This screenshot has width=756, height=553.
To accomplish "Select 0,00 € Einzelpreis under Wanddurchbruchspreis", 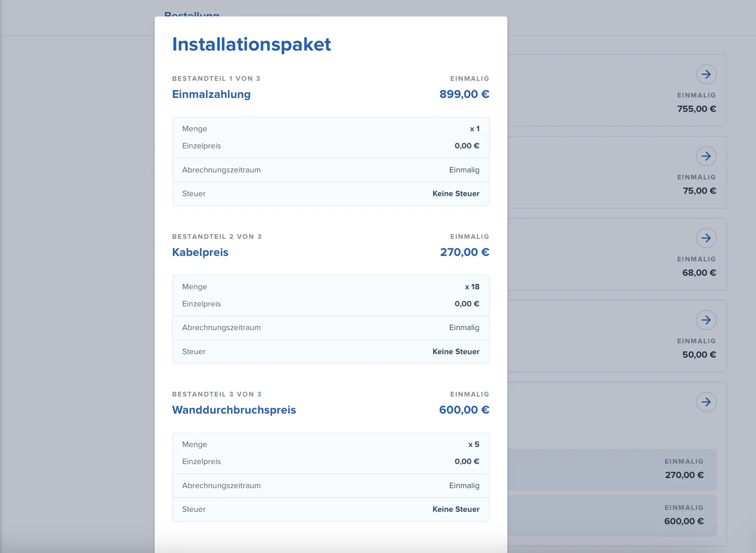I will 467,462.
